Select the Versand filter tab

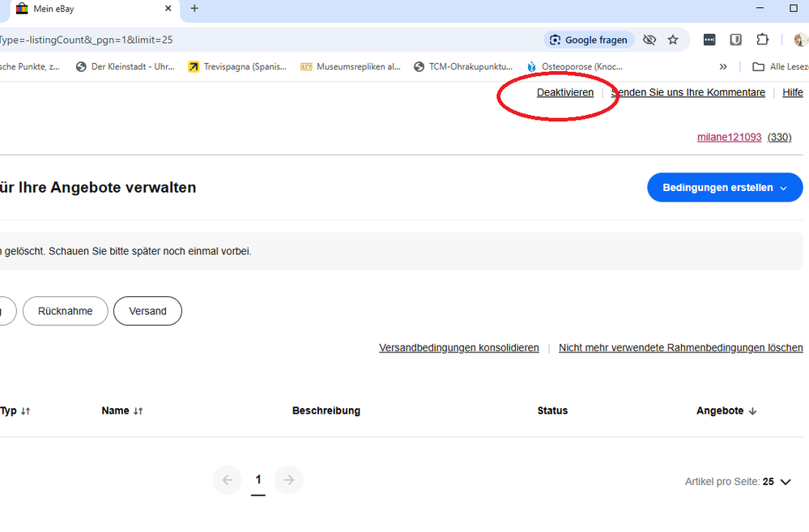click(147, 311)
